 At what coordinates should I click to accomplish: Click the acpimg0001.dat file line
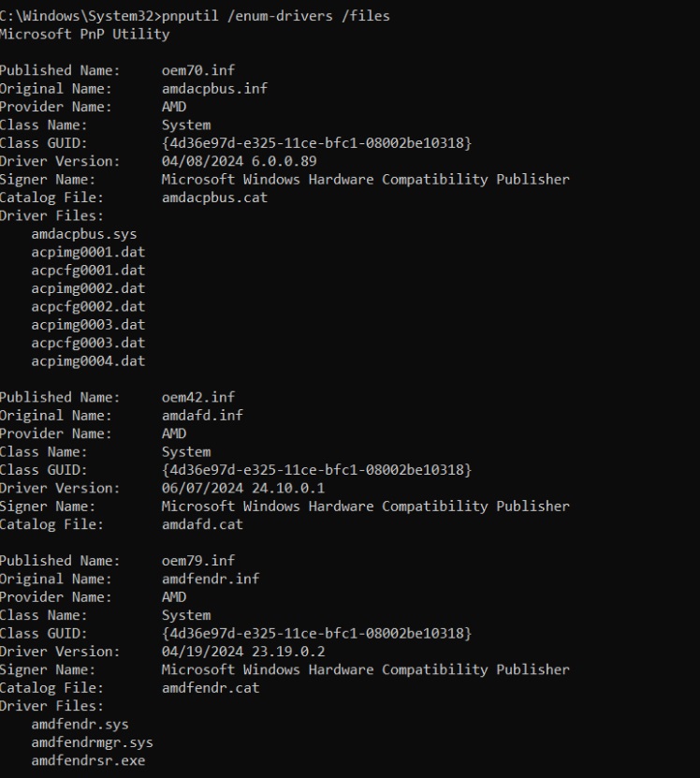(88, 252)
